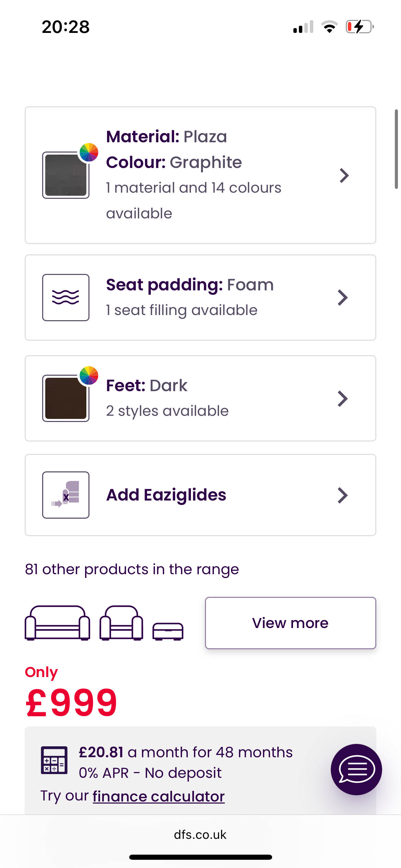
Task: Select the three-seater sofa range icon
Action: [58, 623]
